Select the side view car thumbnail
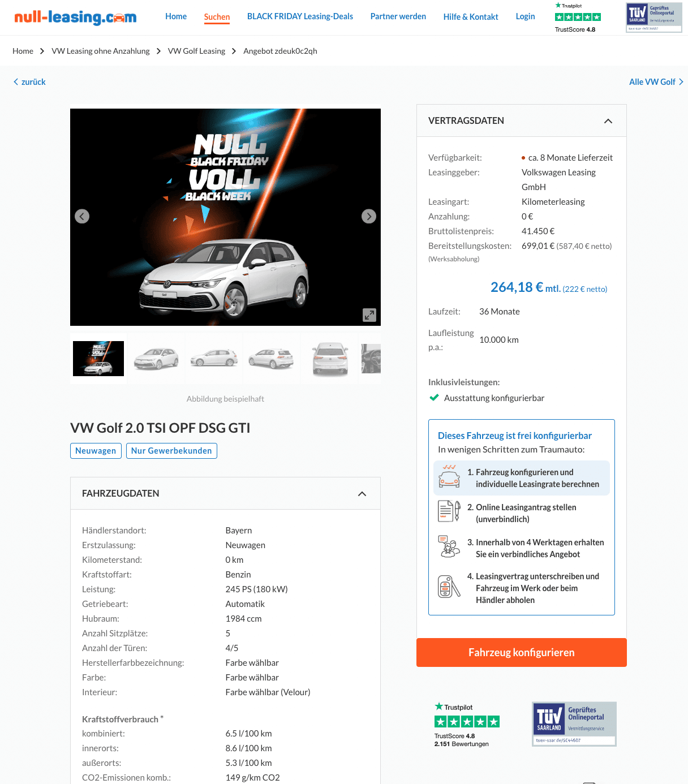688x784 pixels. (x=214, y=359)
